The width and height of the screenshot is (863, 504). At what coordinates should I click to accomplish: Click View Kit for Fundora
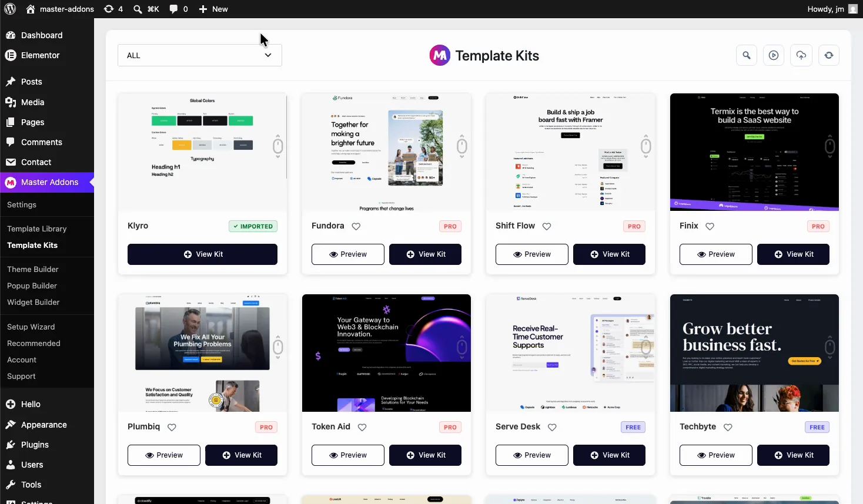pyautogui.click(x=425, y=254)
